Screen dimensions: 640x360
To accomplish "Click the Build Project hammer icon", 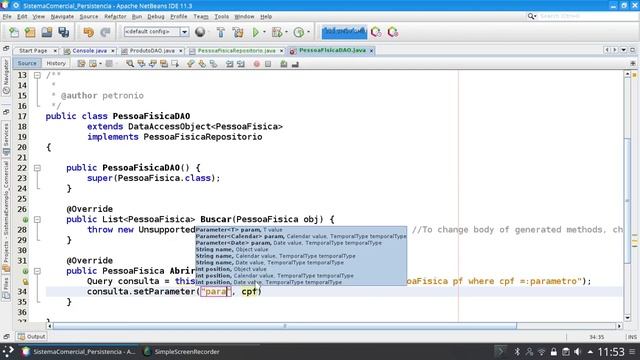I will pyautogui.click(x=221, y=32).
